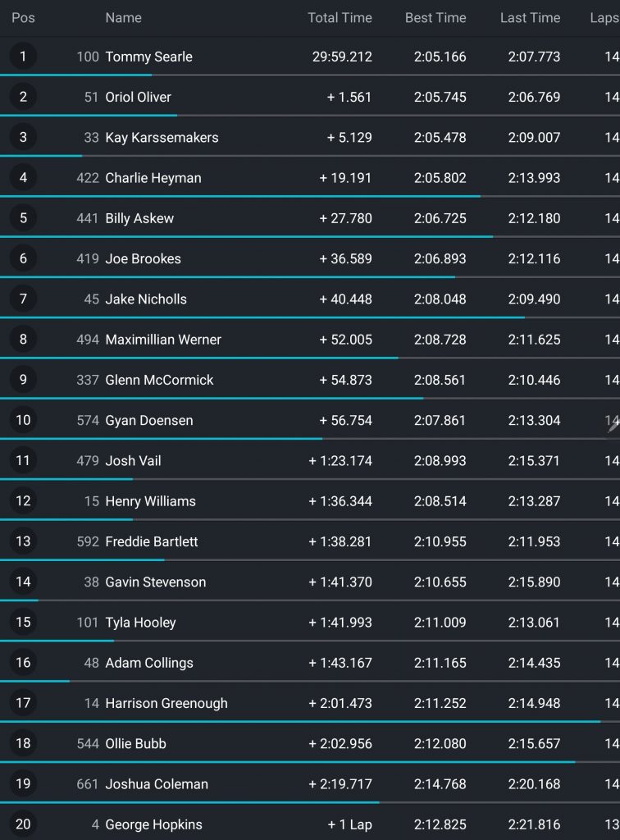Click position badge 5 for Billy Askew
This screenshot has width=620, height=840.
point(23,218)
